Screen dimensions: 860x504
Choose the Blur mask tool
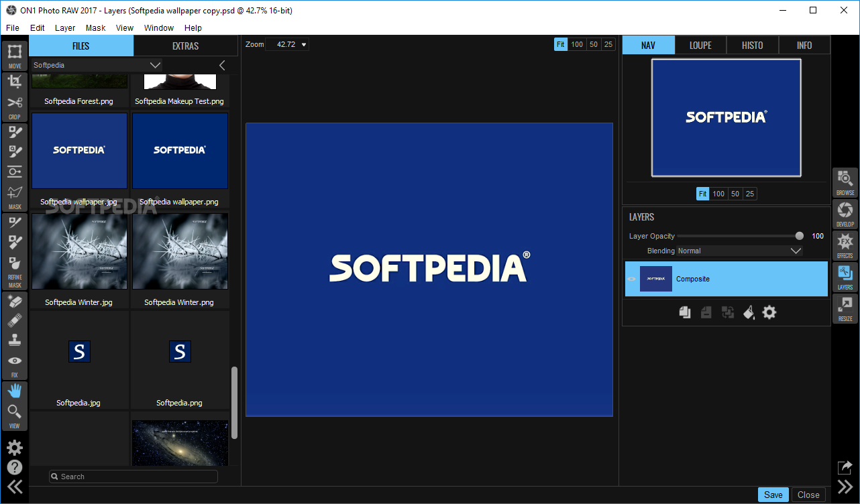[x=15, y=263]
